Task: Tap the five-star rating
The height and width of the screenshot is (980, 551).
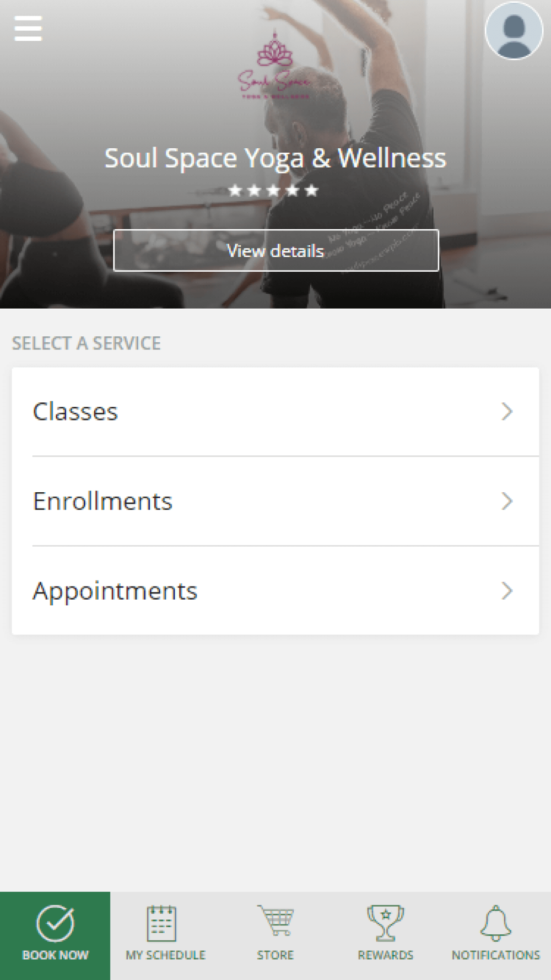Action: (x=273, y=191)
